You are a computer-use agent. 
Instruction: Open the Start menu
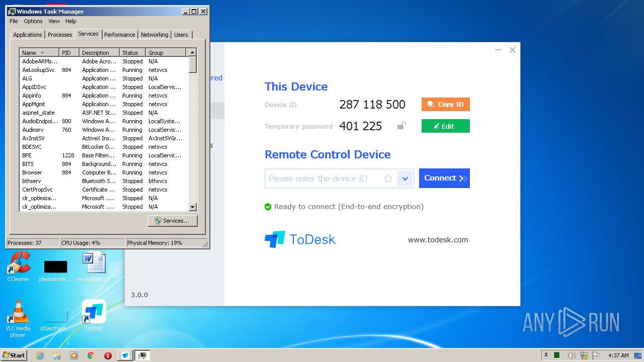point(14,355)
